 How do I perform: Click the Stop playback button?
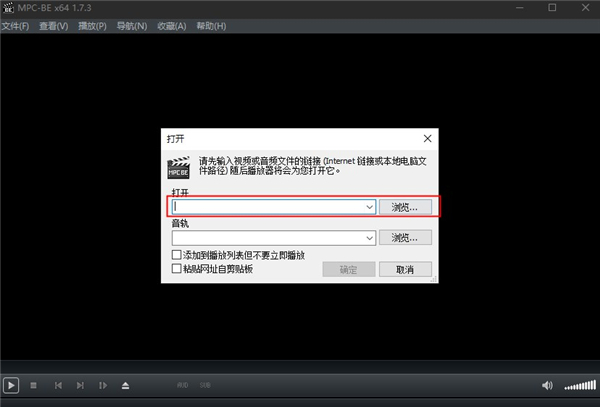pos(34,385)
